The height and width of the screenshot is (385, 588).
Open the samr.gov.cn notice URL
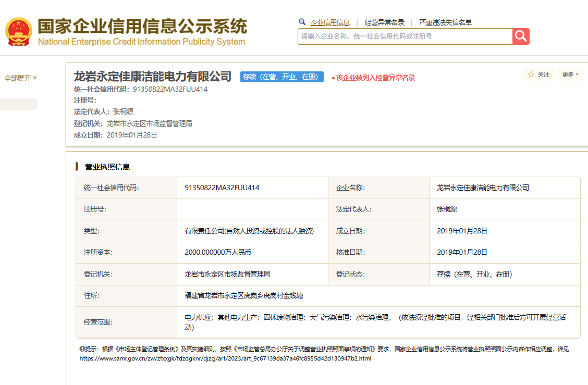coord(225,358)
